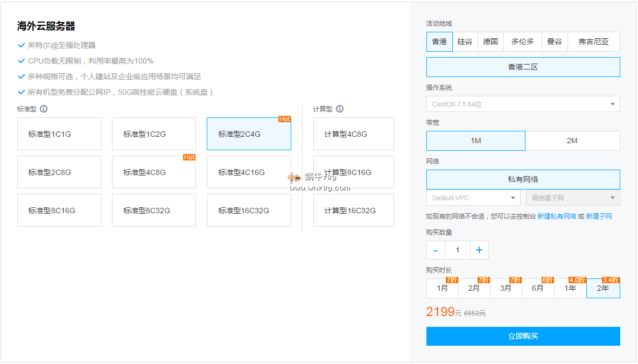Pick the 6月 duration option
Image resolution: width=638 pixels, height=364 pixels.
pos(537,288)
